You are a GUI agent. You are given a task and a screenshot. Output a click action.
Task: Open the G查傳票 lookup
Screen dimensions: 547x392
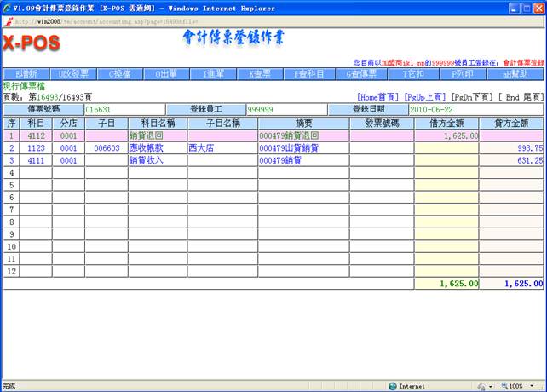click(354, 74)
